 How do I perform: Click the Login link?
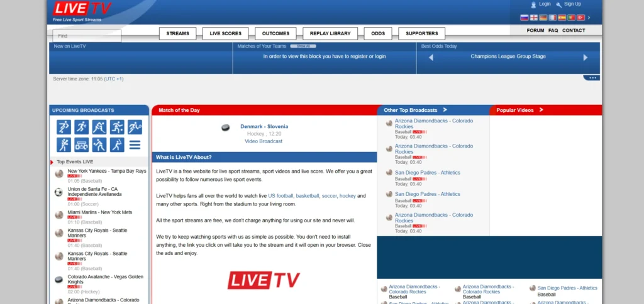pyautogui.click(x=545, y=4)
